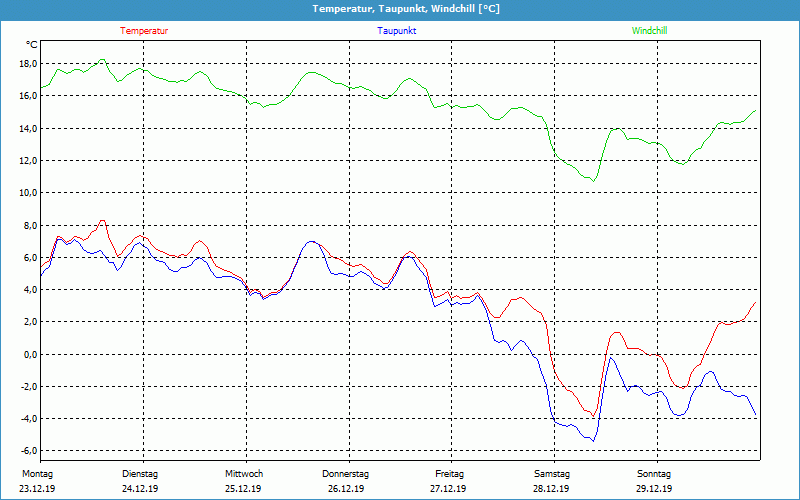800x500 pixels.
Task: Click the blue Taupunkt legend label
Action: point(397,31)
